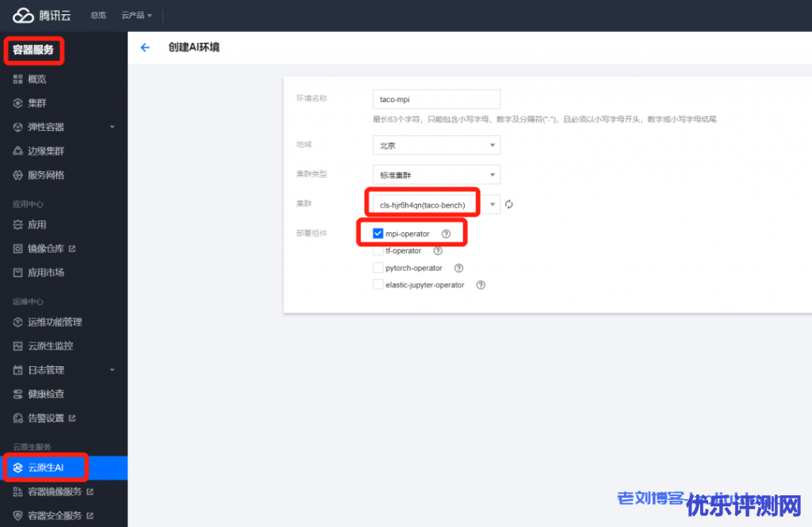812x527 pixels.
Task: Click the 创建AI环境 page title
Action: pos(193,47)
